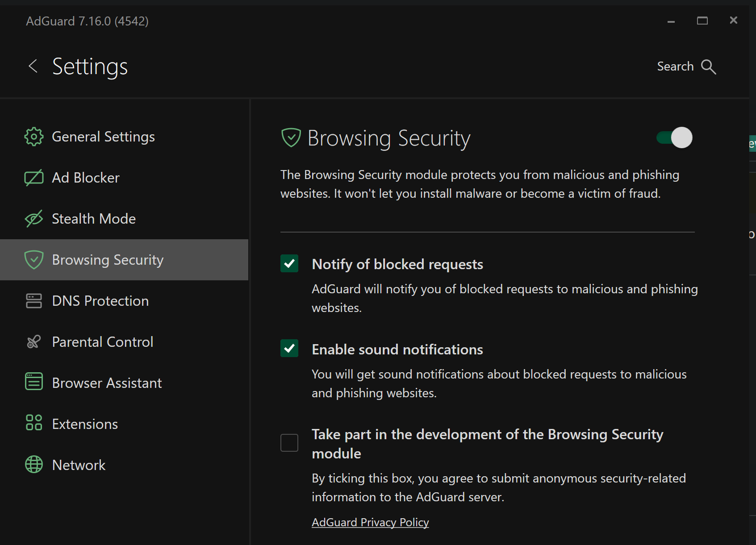Click the Stealth Mode eye icon
This screenshot has height=545, width=756.
(34, 219)
